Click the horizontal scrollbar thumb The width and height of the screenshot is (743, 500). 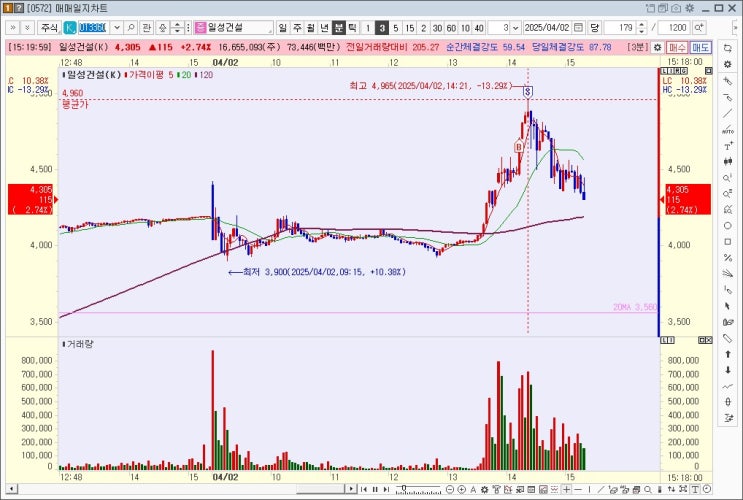click(320, 489)
